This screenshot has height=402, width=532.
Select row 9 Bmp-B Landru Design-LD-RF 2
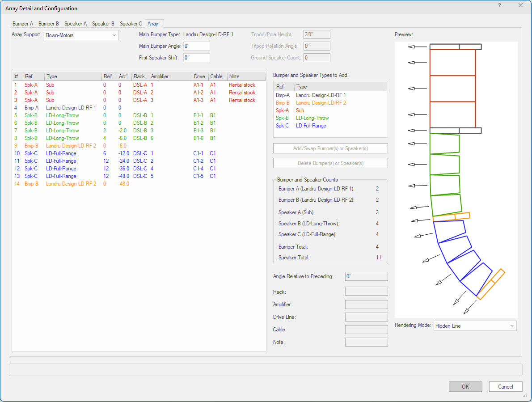(139, 146)
